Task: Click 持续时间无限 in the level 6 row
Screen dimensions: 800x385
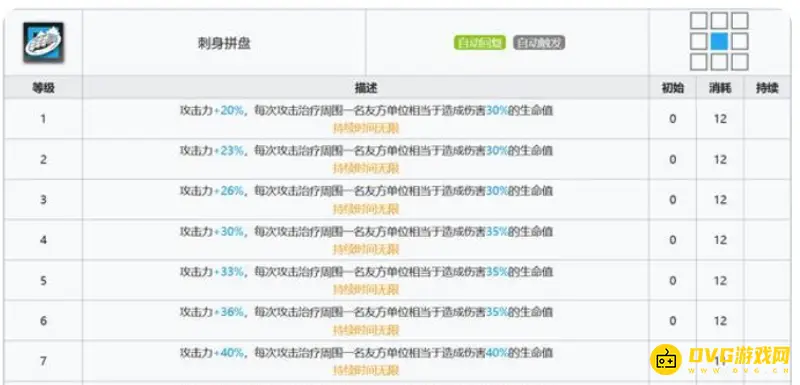Action: (x=366, y=330)
